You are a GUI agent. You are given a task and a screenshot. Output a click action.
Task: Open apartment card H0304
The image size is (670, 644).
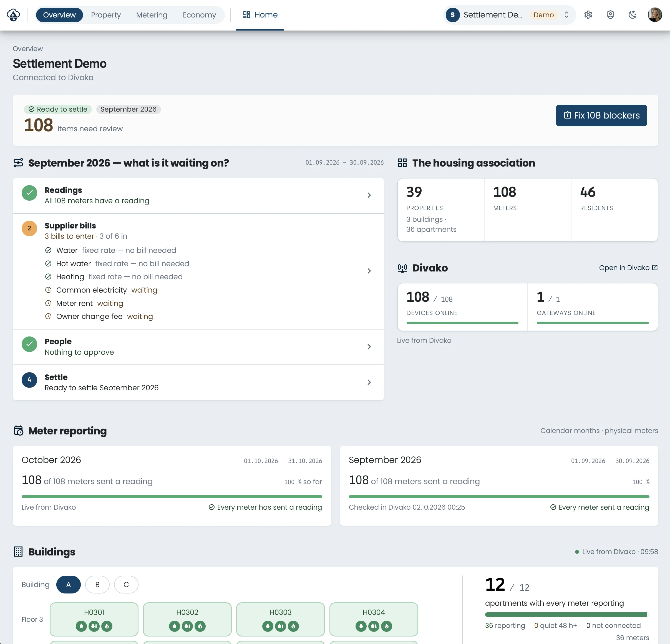(374, 619)
